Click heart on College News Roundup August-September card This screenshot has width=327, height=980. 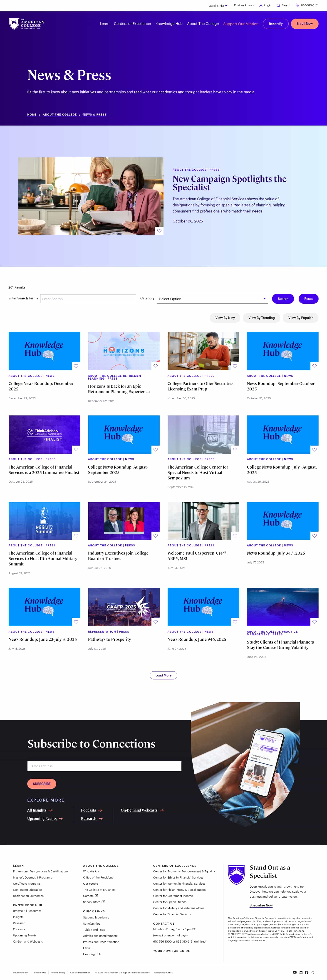pyautogui.click(x=155, y=449)
